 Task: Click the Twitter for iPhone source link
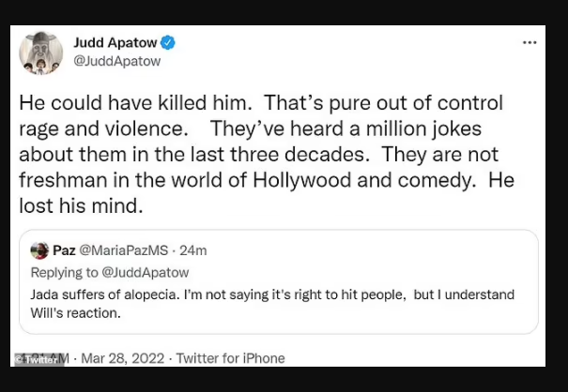(231, 358)
